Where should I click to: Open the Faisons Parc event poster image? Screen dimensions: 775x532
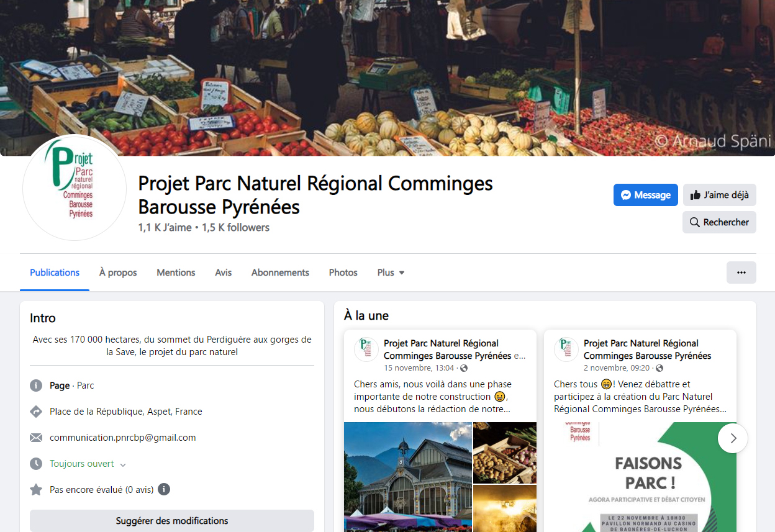[x=640, y=477]
